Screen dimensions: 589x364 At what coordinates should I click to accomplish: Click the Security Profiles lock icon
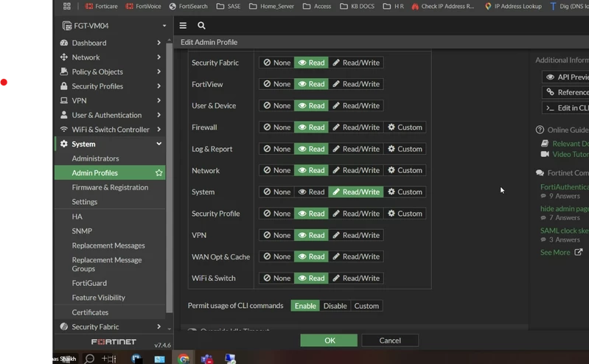coord(64,86)
